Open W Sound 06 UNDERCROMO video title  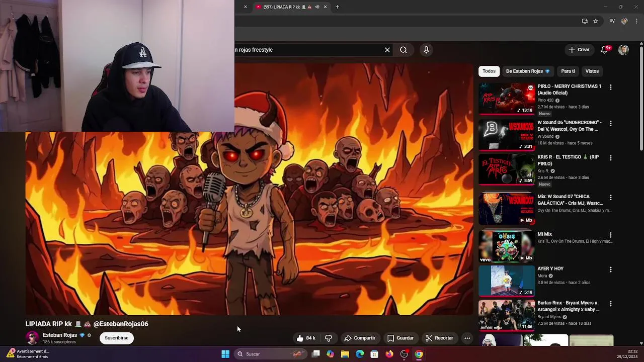569,126
